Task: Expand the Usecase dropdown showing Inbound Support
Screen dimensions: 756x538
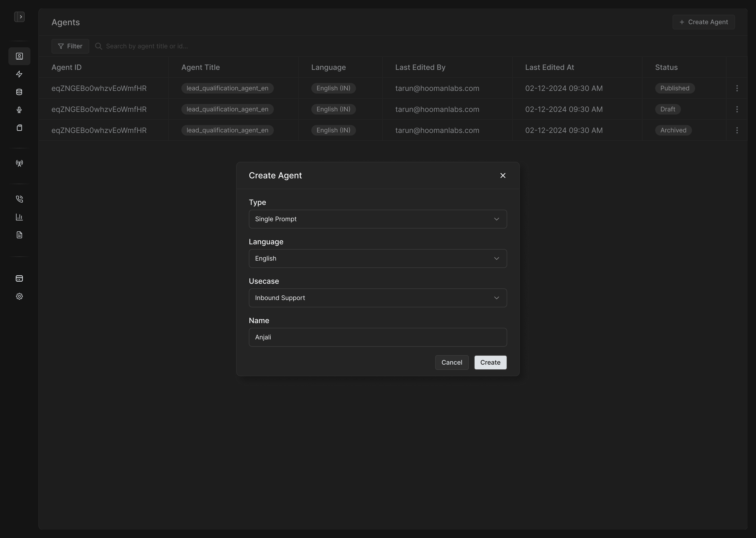Action: pyautogui.click(x=378, y=298)
